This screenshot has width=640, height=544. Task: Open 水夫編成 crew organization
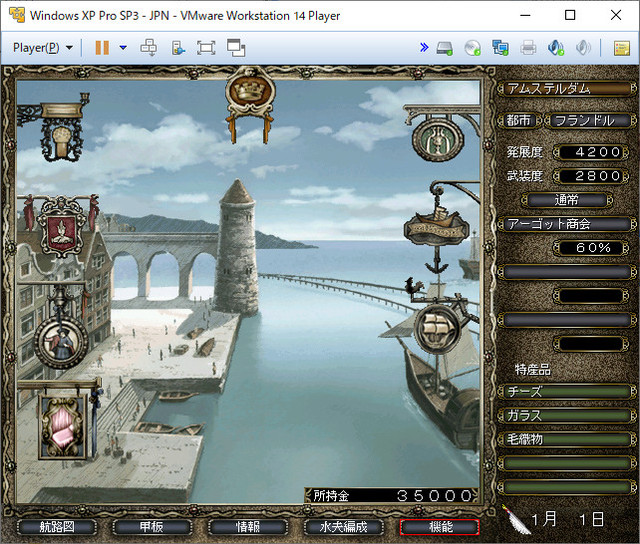tap(344, 527)
